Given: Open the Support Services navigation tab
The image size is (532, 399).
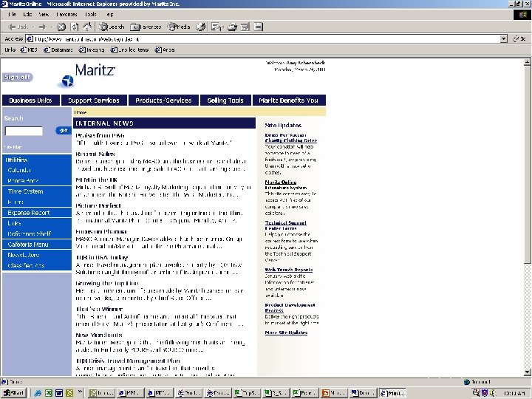Looking at the screenshot, I should tap(94, 100).
